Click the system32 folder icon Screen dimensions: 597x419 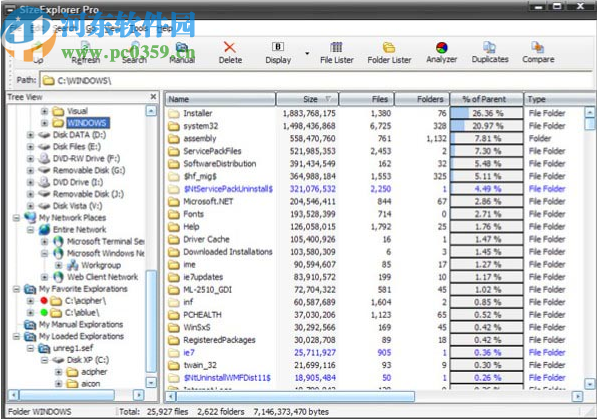(174, 126)
